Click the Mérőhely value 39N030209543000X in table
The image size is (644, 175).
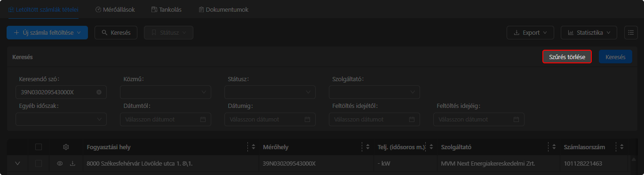click(289, 164)
